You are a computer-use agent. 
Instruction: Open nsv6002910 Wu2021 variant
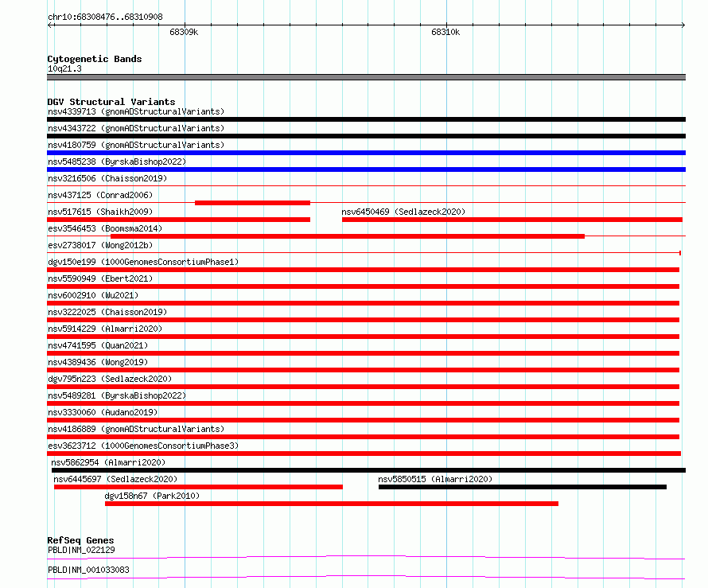(93, 295)
